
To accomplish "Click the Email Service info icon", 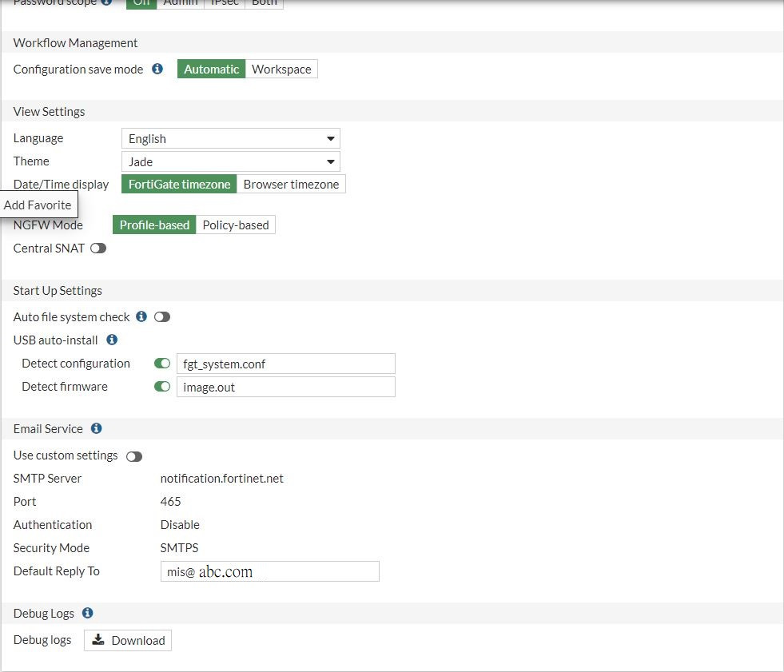I will pos(97,428).
